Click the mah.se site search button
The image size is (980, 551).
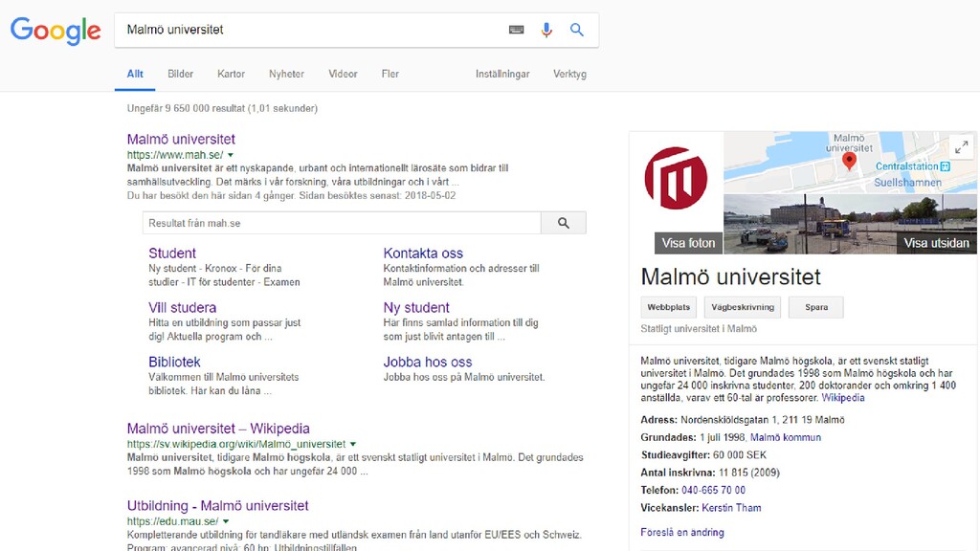click(x=563, y=223)
